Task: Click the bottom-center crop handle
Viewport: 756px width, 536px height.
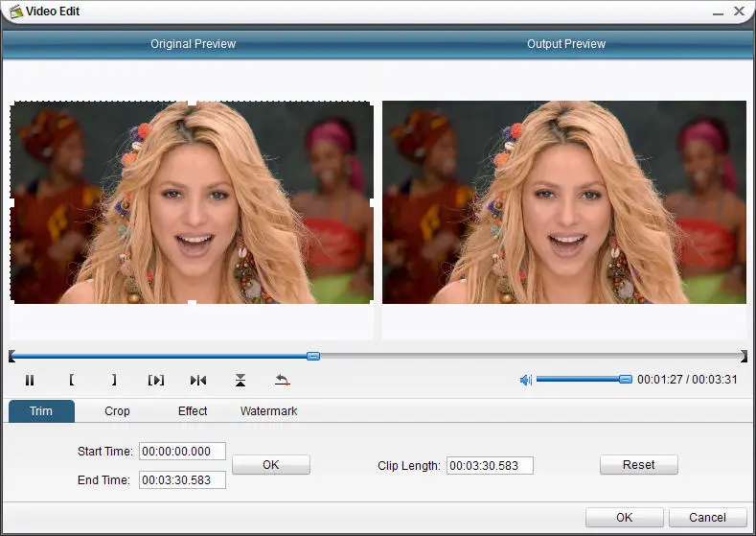Action: [x=192, y=303]
